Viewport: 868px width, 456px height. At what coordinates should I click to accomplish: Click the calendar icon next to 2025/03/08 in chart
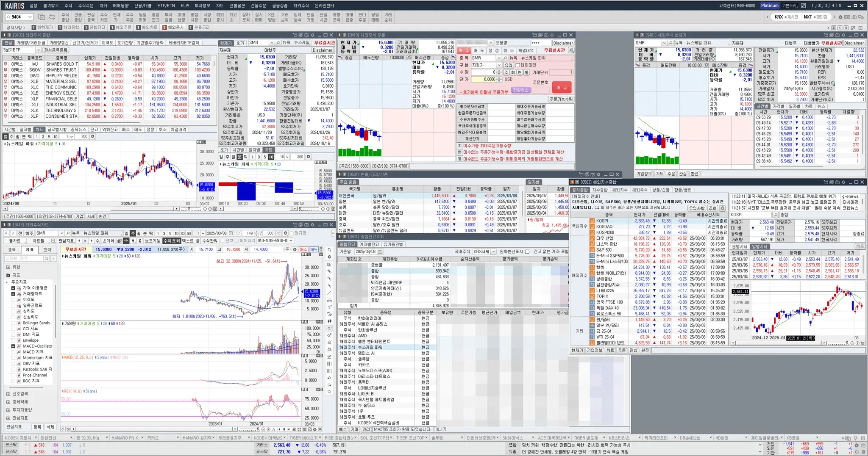pos(231,233)
